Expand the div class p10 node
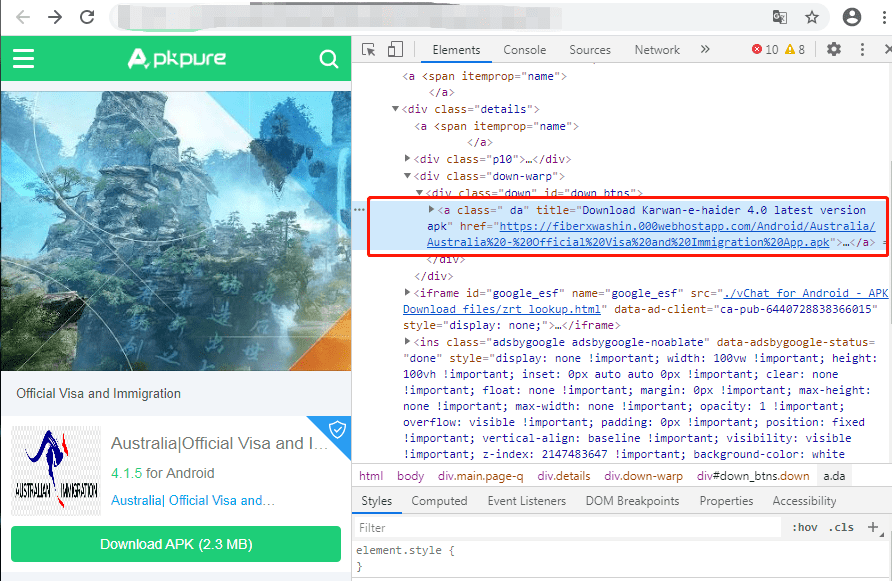Image resolution: width=892 pixels, height=581 pixels. (407, 158)
